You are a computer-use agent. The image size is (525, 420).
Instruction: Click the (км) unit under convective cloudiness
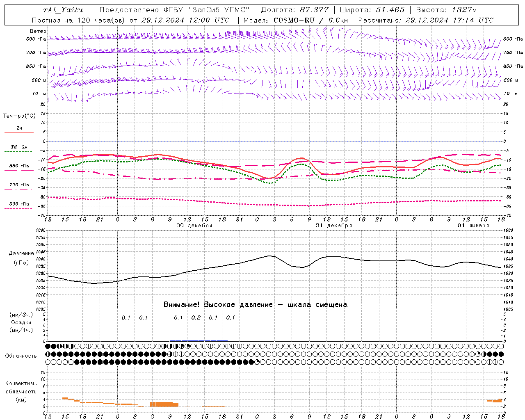21,399
